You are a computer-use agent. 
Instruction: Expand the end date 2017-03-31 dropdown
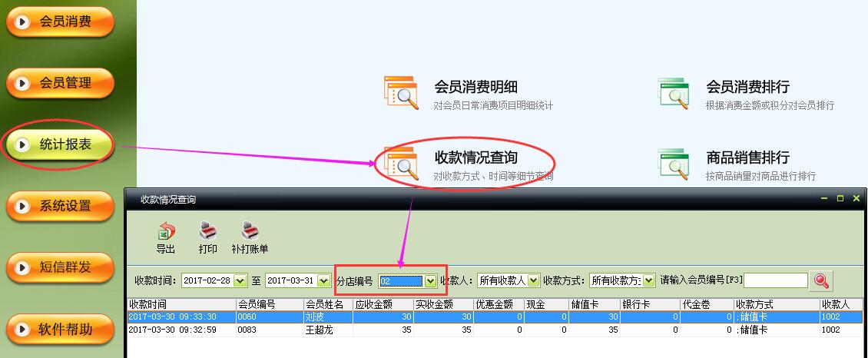click(x=324, y=281)
